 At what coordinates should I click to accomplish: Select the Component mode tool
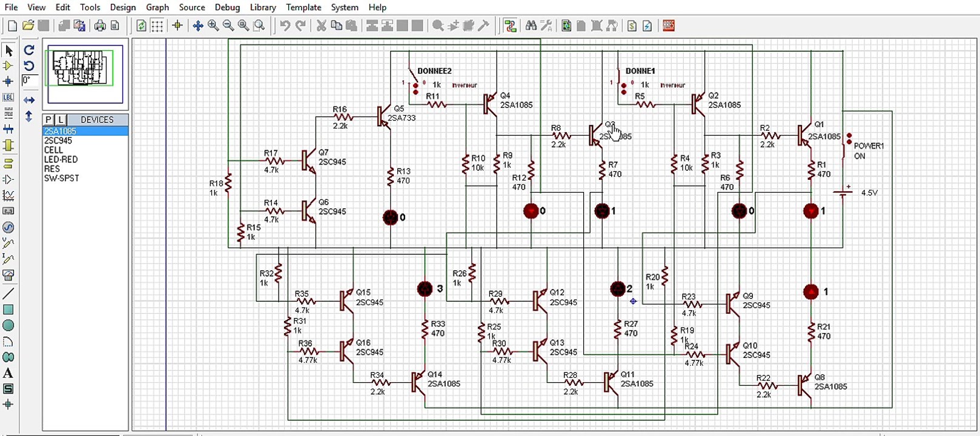[8, 65]
